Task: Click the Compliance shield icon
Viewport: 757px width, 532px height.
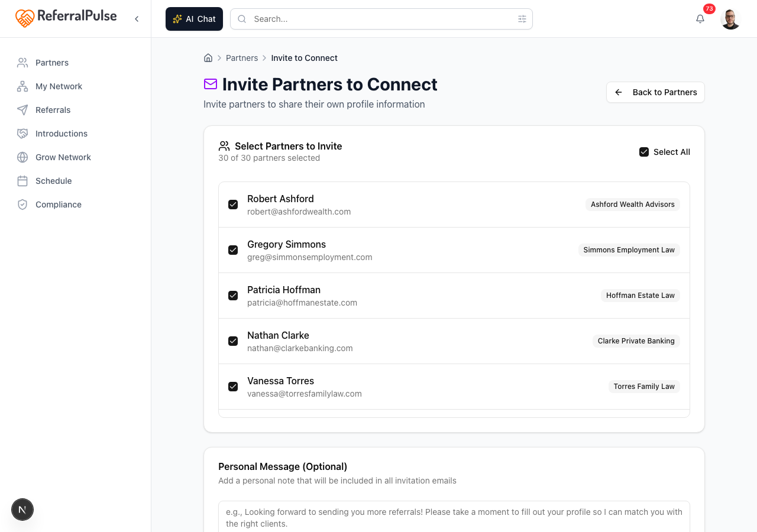Action: (22, 205)
